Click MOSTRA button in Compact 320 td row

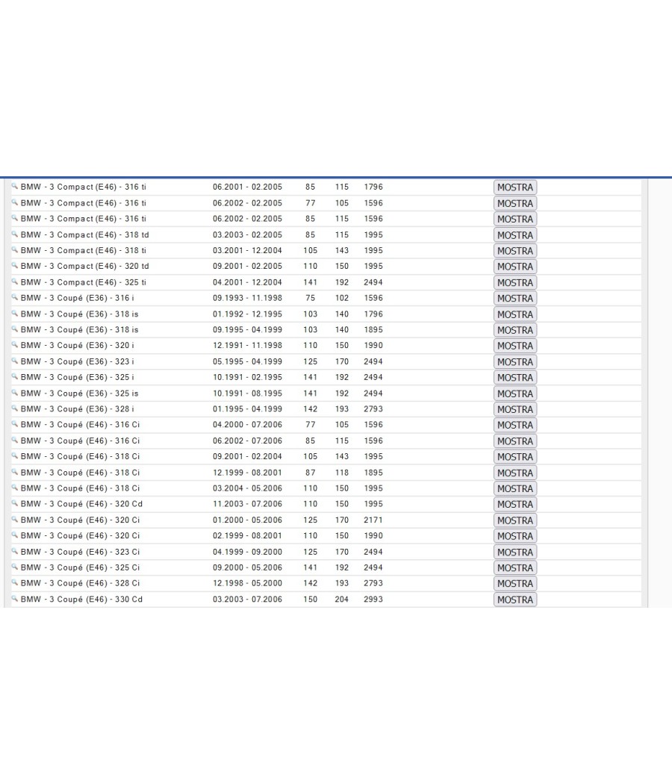point(515,267)
